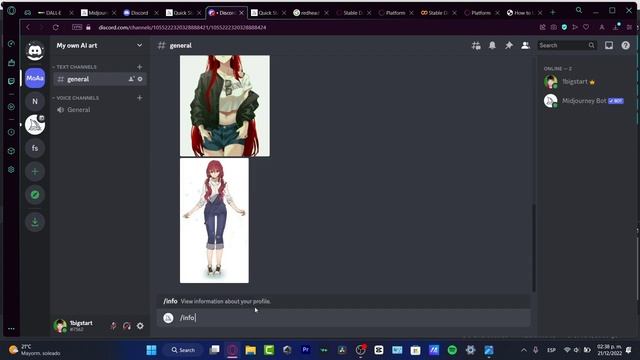Open the N server icon
This screenshot has height=360, width=640.
point(35,101)
